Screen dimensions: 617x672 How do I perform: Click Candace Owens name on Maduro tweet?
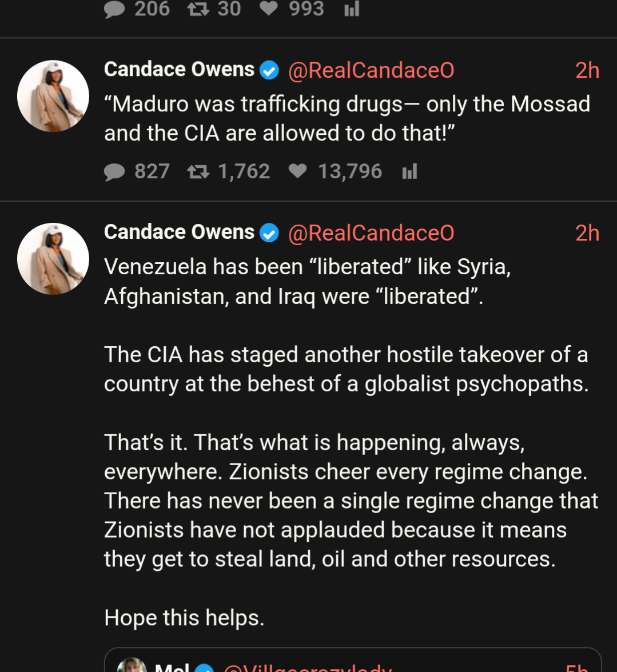click(179, 70)
